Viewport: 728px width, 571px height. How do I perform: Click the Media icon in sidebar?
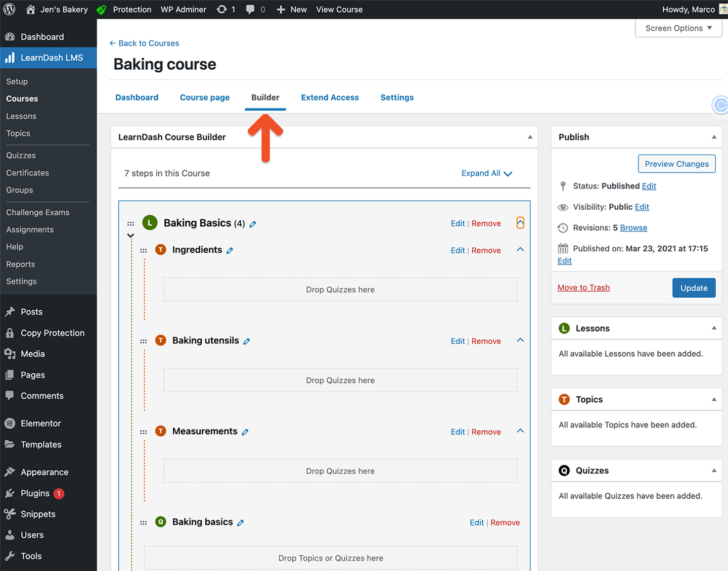(10, 354)
